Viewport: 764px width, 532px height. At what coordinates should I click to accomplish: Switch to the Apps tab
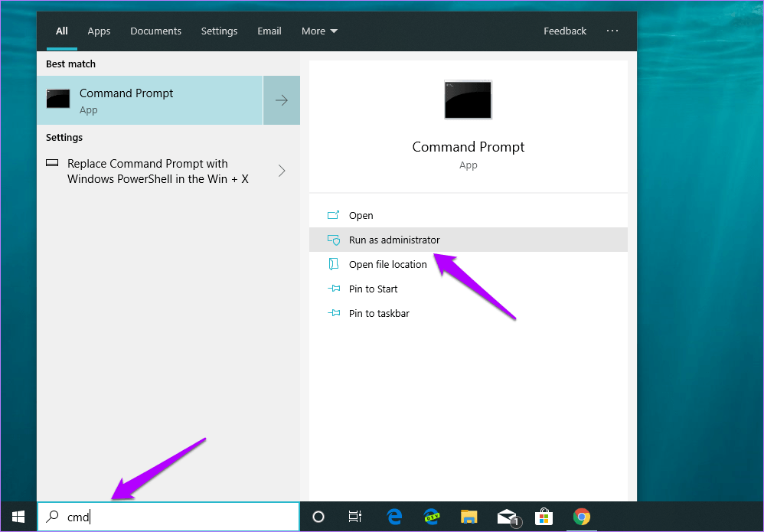pos(99,31)
